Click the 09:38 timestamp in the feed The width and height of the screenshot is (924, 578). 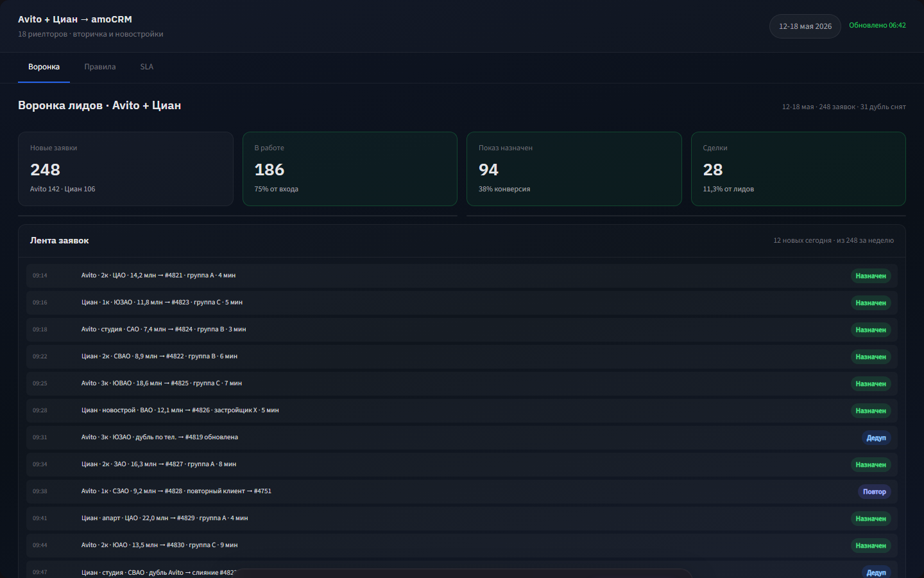coord(40,491)
